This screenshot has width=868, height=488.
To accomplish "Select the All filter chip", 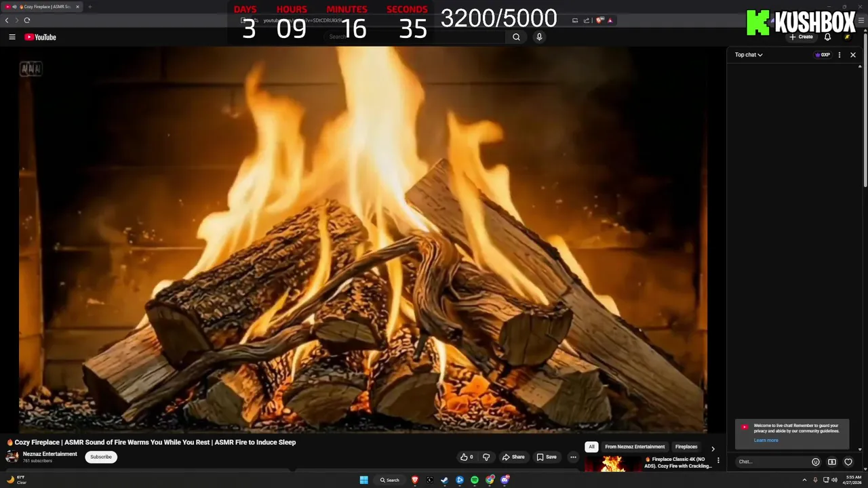I will pos(591,447).
